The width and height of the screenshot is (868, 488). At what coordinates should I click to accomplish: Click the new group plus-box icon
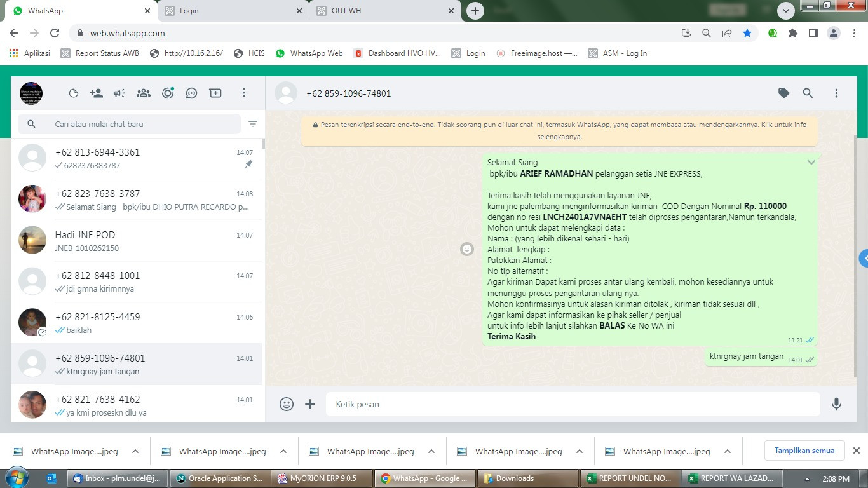click(x=215, y=93)
